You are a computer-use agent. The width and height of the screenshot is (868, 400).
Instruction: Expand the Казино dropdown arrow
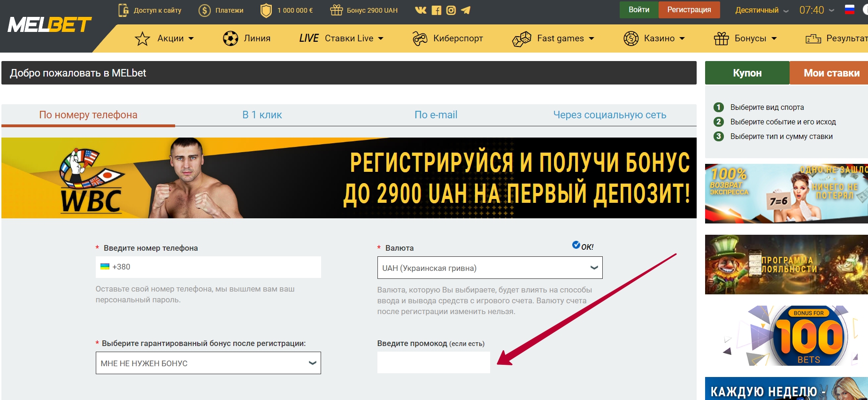[682, 38]
